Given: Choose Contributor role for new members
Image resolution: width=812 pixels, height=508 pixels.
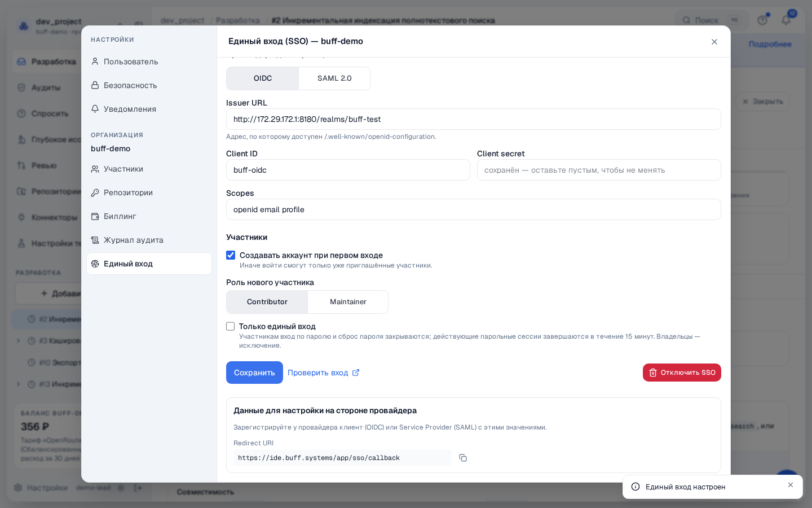Looking at the screenshot, I should pyautogui.click(x=267, y=302).
